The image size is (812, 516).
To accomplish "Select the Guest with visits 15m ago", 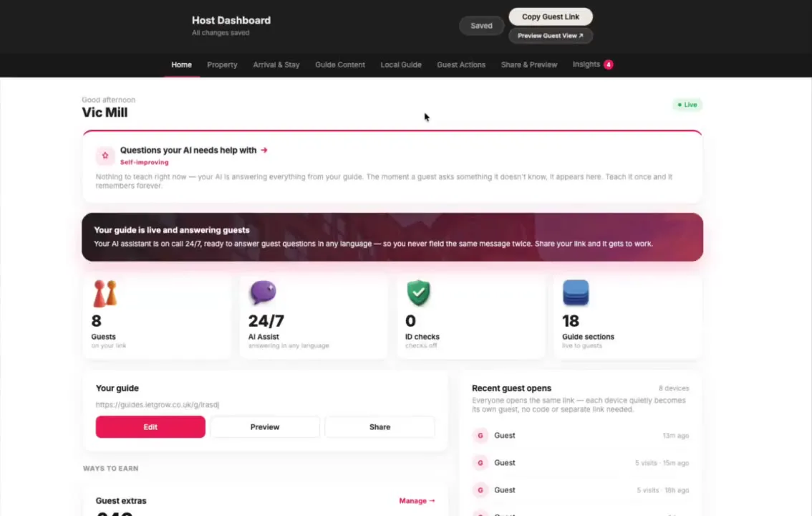I will pyautogui.click(x=580, y=463).
